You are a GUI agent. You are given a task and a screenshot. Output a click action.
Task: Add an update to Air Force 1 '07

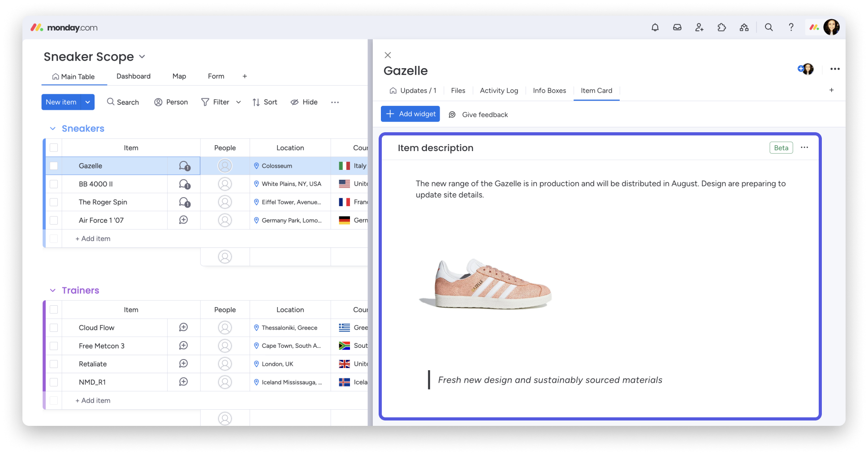point(183,220)
